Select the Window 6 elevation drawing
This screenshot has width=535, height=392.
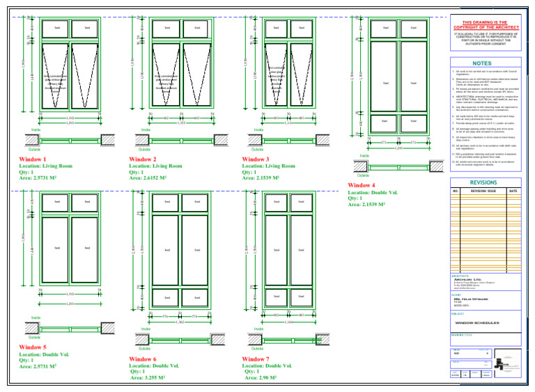[180, 250]
